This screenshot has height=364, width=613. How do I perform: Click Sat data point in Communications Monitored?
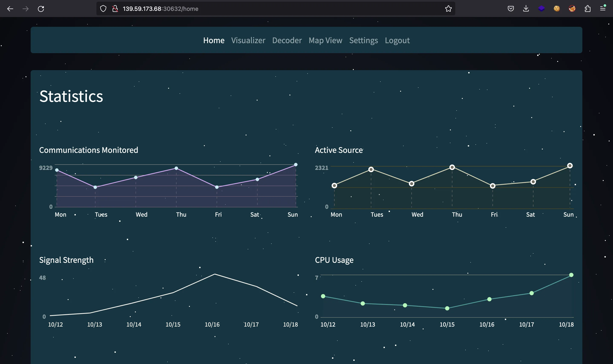coord(257,179)
